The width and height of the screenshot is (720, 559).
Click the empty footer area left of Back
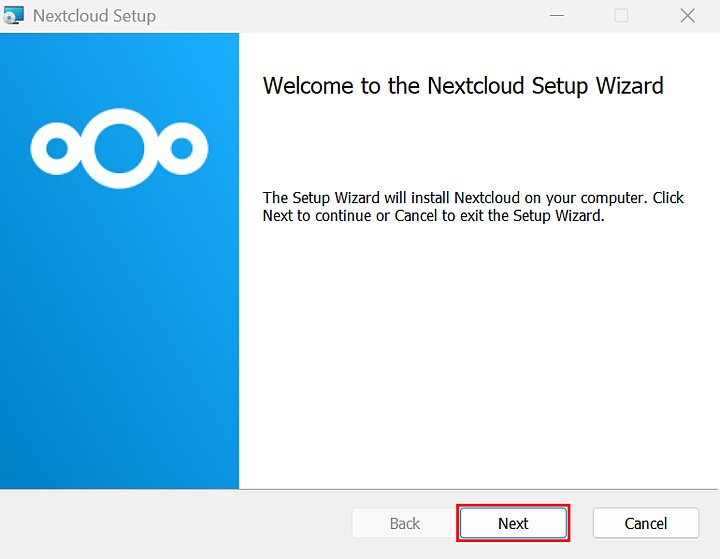click(x=170, y=523)
